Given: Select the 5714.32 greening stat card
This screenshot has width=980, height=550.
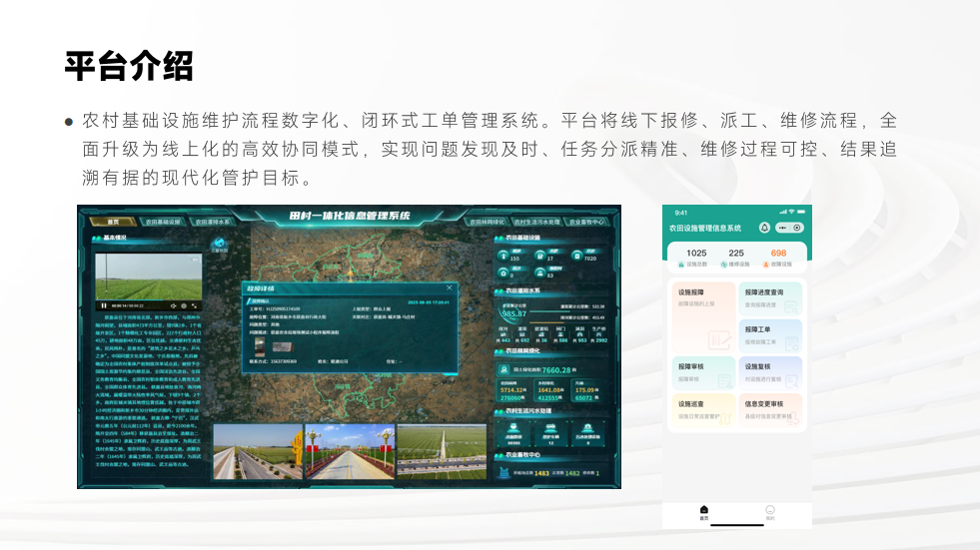Looking at the screenshot, I should 513,390.
